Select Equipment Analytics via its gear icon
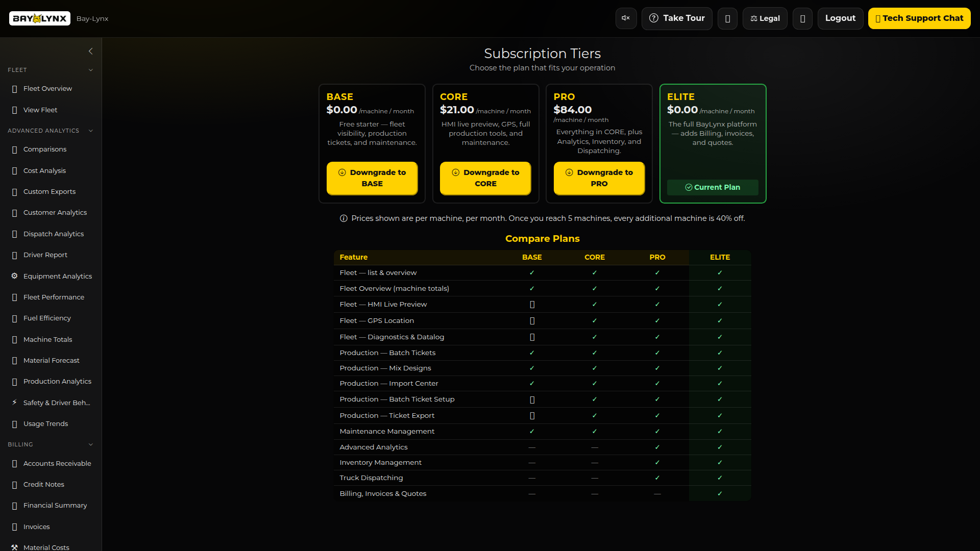Viewport: 980px width, 551px height. click(14, 276)
